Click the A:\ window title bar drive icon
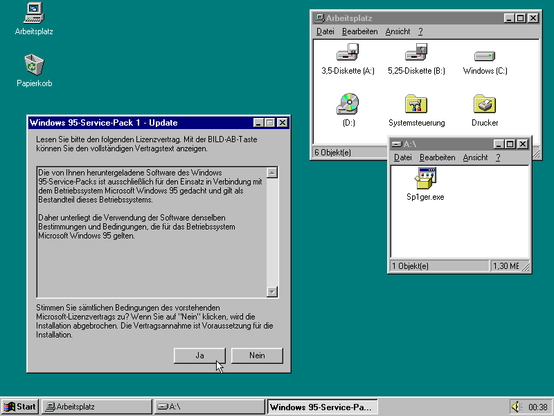The image size is (554, 416). pos(397,144)
